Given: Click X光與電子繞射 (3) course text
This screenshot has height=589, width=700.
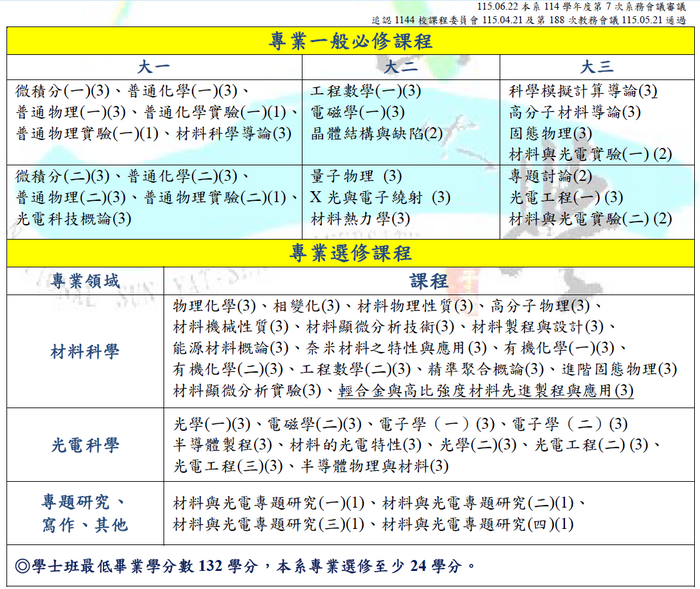Looking at the screenshot, I should [x=380, y=197].
